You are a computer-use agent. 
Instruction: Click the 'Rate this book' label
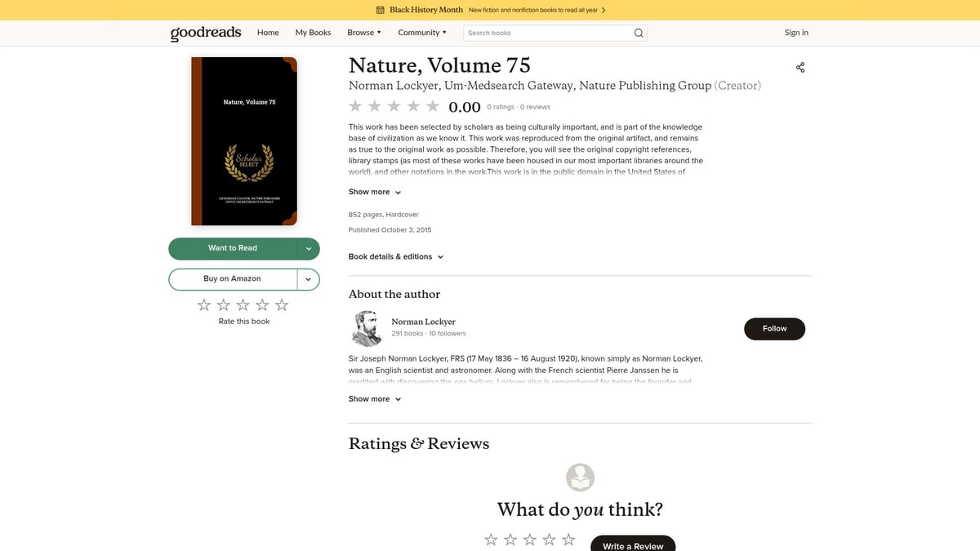(243, 322)
